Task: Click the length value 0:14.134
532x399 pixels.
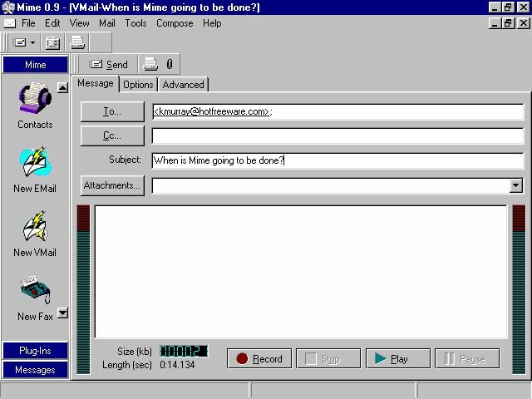Action: 177,365
